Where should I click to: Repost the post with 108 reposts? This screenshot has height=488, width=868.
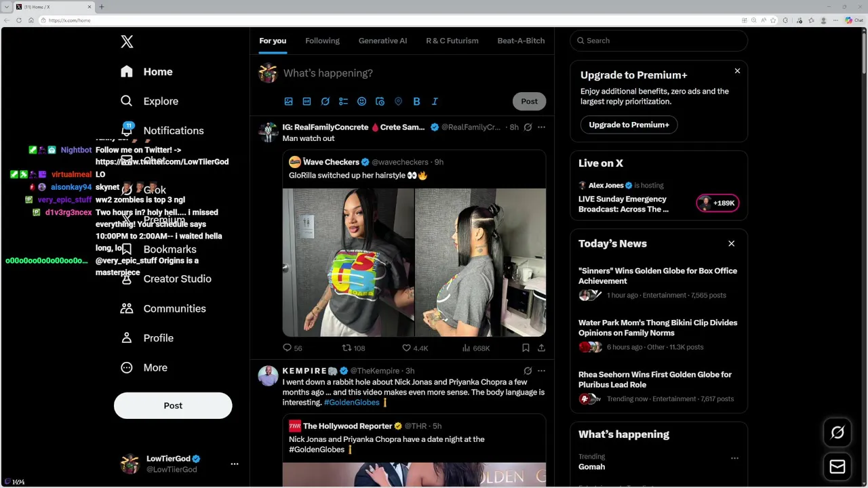coord(353,348)
